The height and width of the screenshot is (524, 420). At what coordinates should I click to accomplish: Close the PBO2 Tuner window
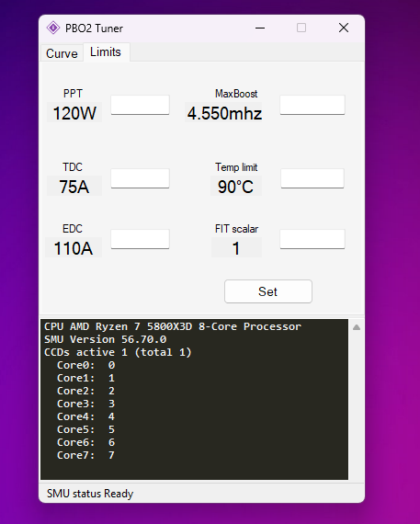coord(344,28)
